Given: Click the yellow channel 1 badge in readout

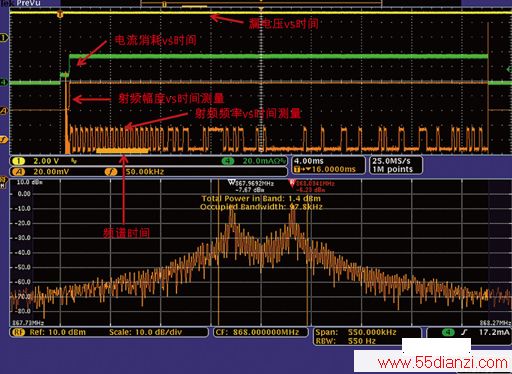Looking at the screenshot, I should pyautogui.click(x=18, y=161).
